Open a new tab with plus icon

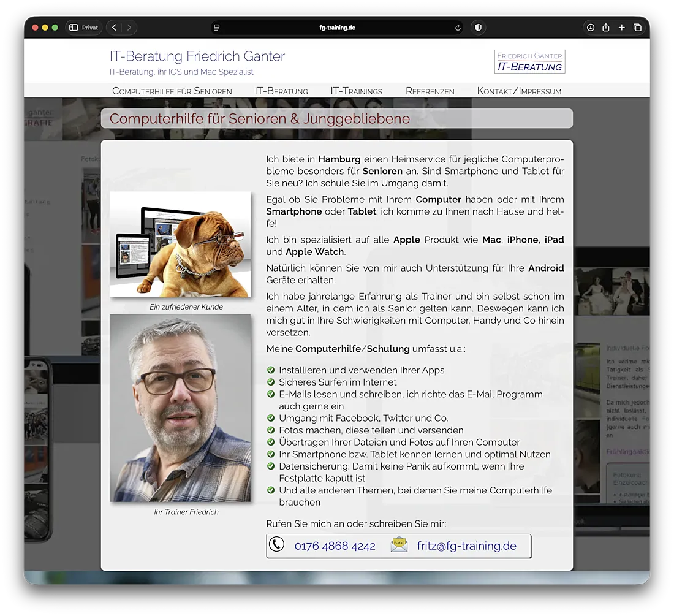(621, 28)
